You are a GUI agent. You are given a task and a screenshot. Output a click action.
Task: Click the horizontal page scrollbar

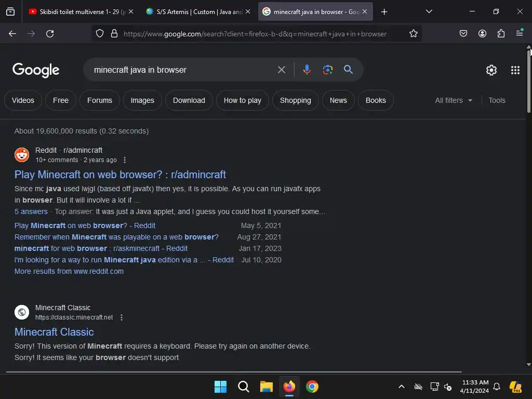(x=234, y=372)
